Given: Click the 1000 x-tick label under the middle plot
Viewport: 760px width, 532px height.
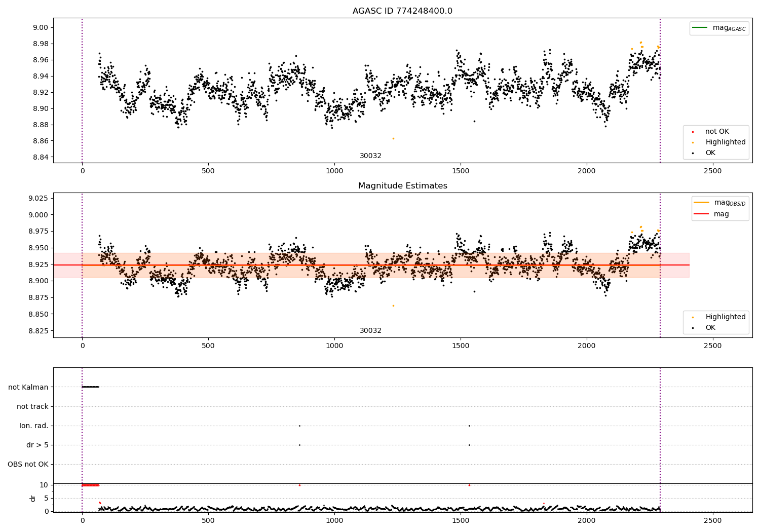Looking at the screenshot, I should [x=334, y=346].
